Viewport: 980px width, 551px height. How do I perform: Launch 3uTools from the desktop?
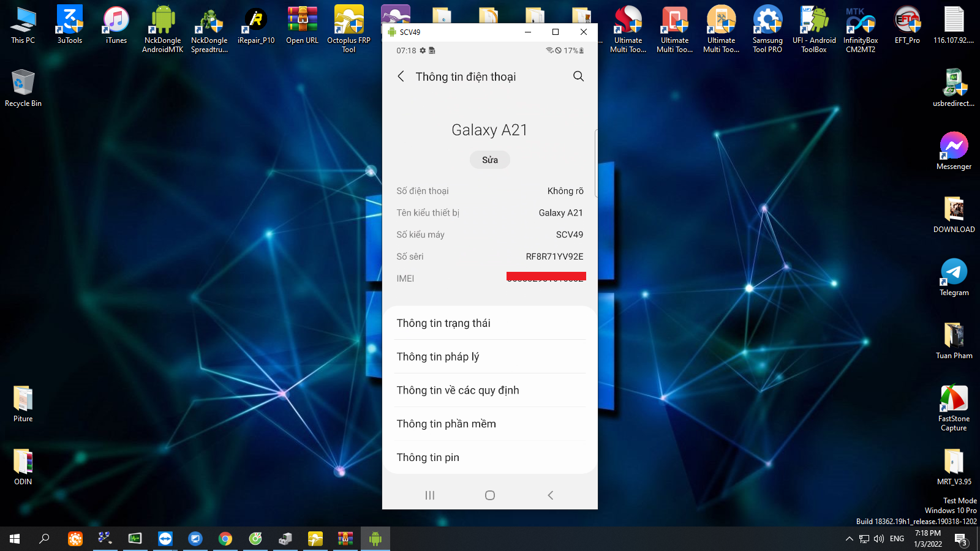click(x=70, y=26)
